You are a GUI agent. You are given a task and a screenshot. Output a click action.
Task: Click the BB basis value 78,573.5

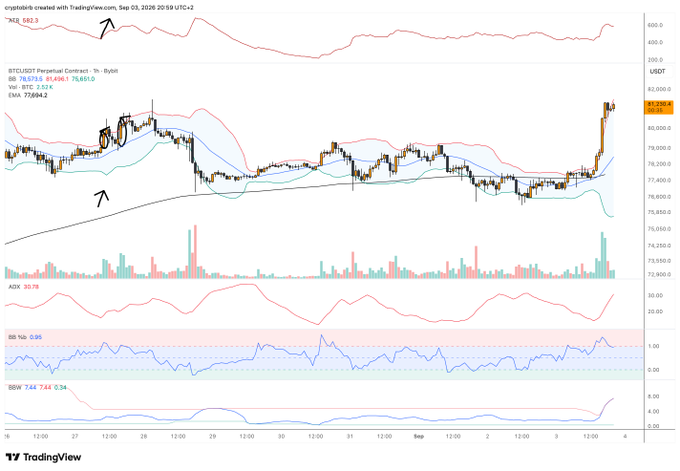point(31,79)
